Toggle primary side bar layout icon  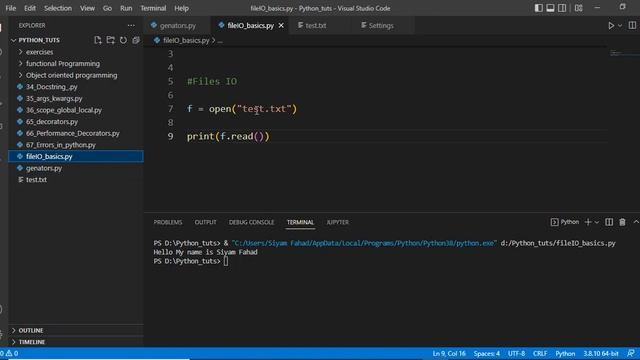tap(539, 8)
